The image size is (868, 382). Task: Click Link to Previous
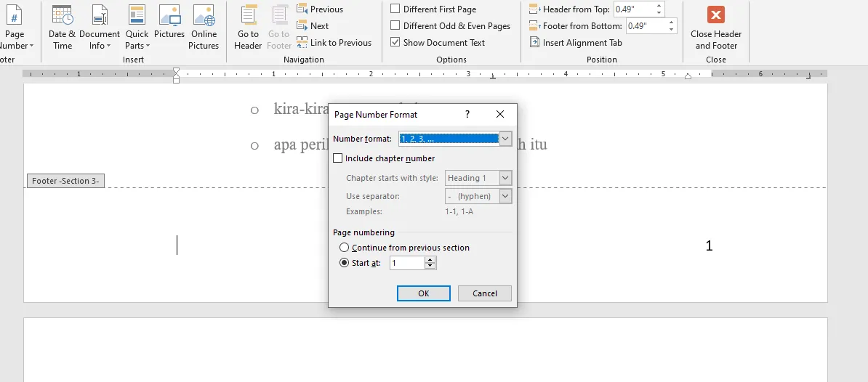334,43
